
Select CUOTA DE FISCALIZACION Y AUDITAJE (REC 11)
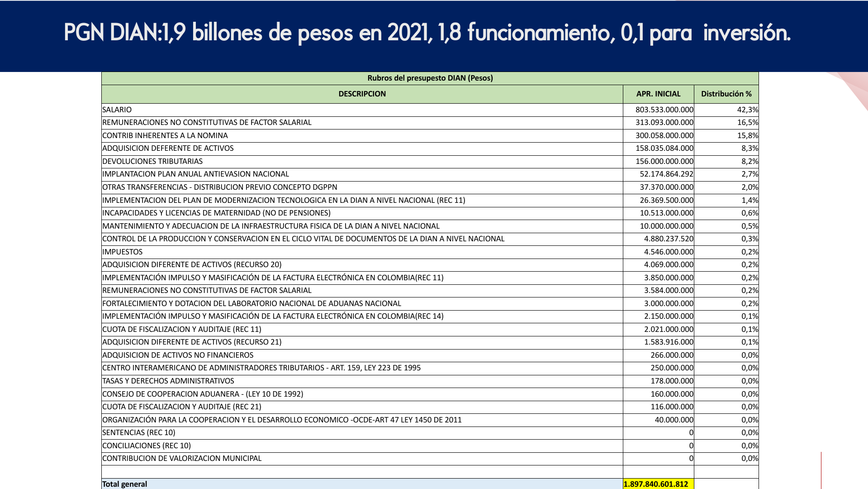pyautogui.click(x=182, y=329)
